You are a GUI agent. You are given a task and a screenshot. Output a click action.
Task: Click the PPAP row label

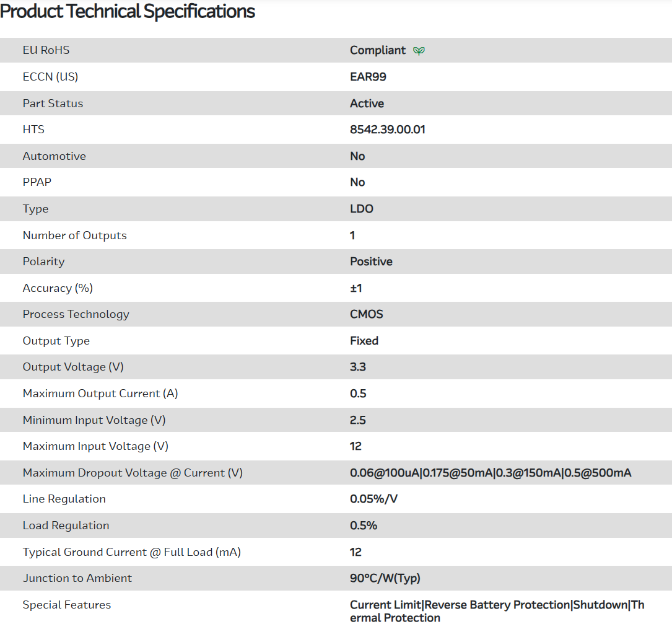click(37, 182)
